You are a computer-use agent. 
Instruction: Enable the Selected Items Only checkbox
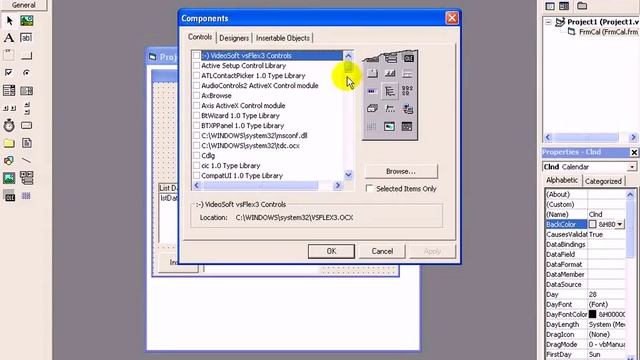tap(369, 189)
